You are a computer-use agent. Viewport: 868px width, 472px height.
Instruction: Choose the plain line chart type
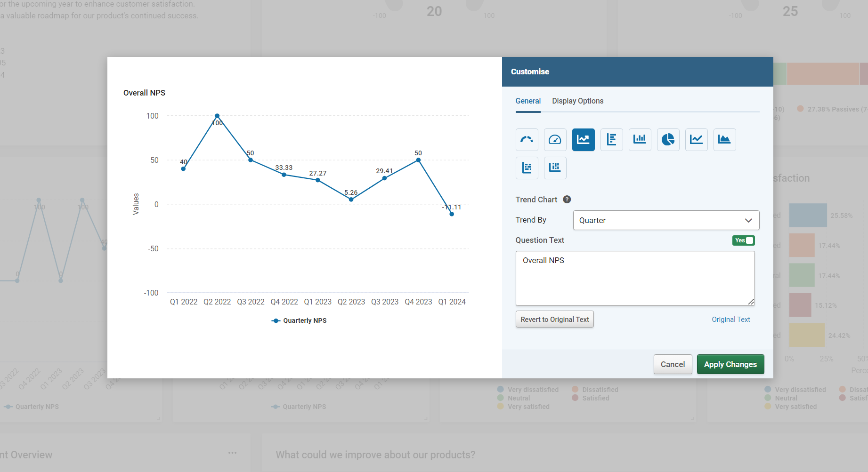(696, 140)
